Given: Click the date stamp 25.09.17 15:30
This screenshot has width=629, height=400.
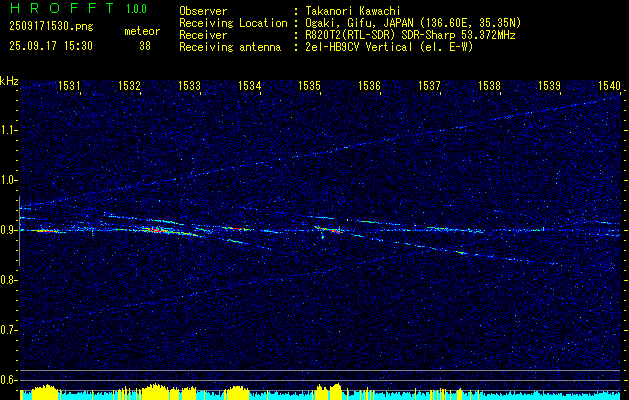Looking at the screenshot, I should tap(51, 46).
